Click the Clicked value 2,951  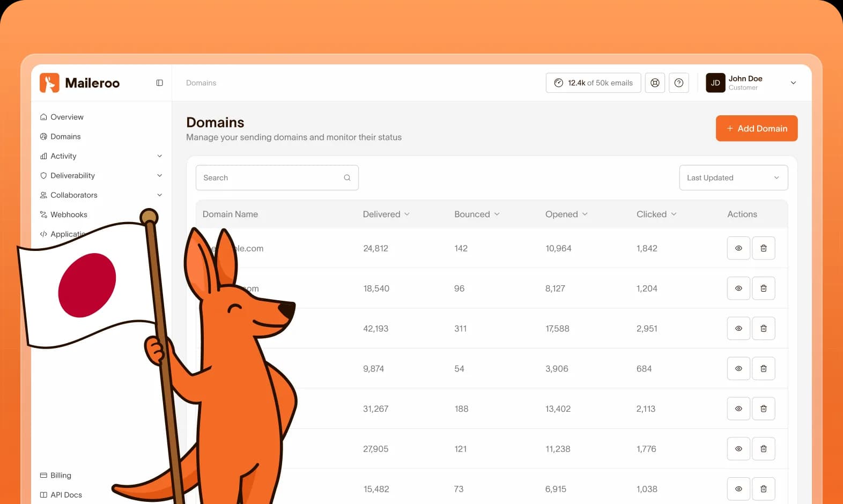(x=647, y=329)
